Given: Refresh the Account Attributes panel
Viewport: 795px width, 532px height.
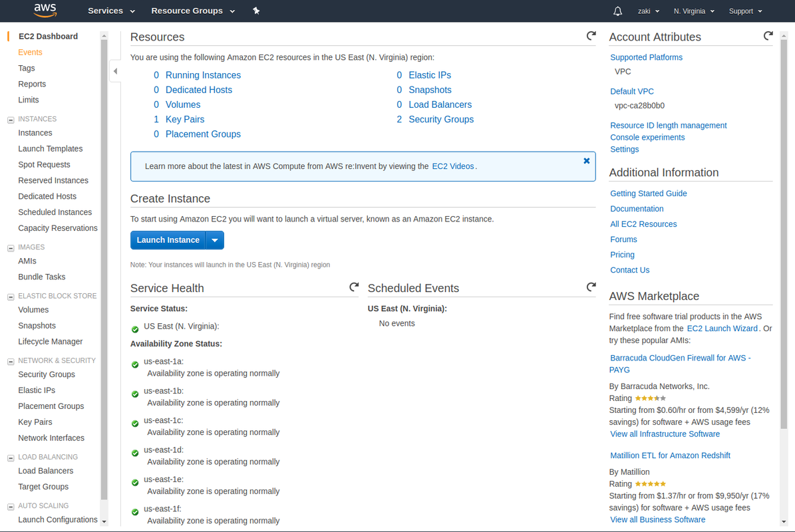Looking at the screenshot, I should point(768,36).
